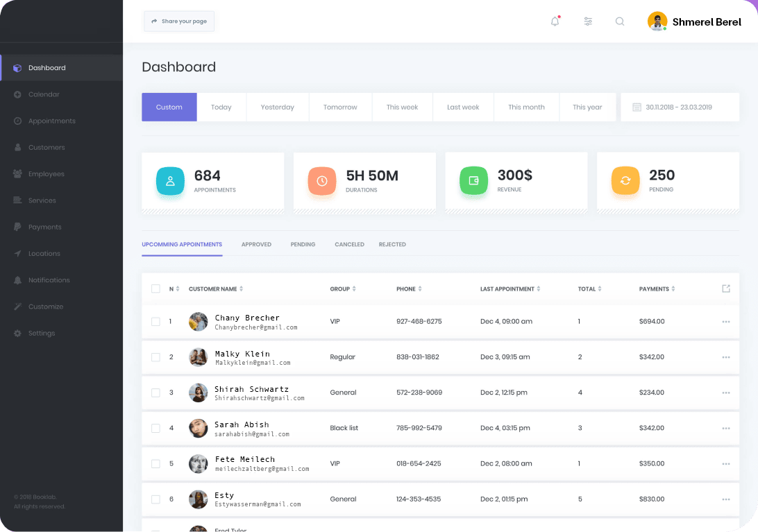This screenshot has height=532, width=758.
Task: Click the yellow Pending refresh icon
Action: coord(625,180)
